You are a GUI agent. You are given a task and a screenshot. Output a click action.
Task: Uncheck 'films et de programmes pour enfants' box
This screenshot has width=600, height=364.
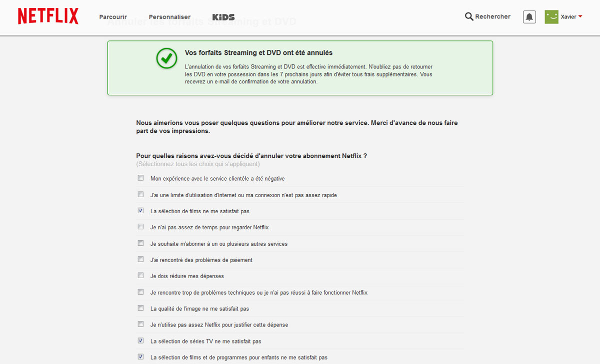coord(140,357)
